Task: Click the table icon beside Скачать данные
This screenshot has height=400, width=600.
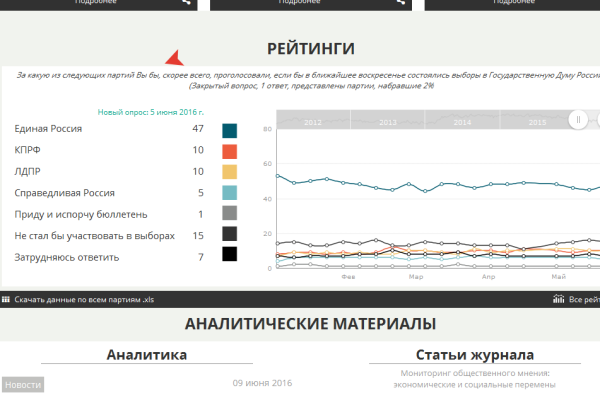Action: (6, 299)
